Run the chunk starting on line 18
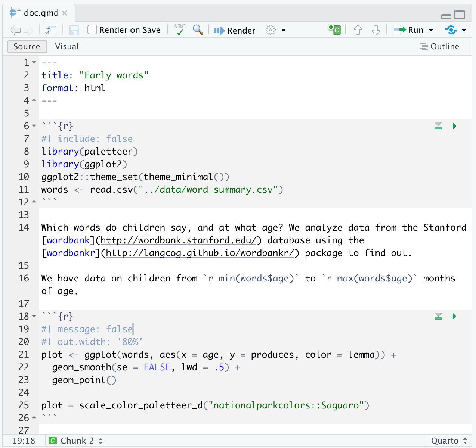The image size is (476, 448). point(454,317)
